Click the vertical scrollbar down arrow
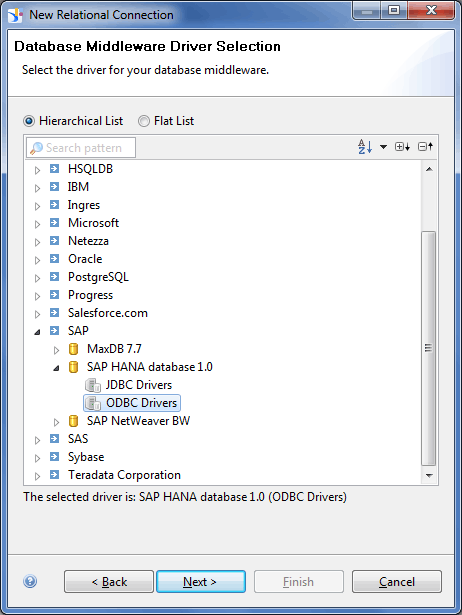Image resolution: width=462 pixels, height=615 pixels. [429, 475]
